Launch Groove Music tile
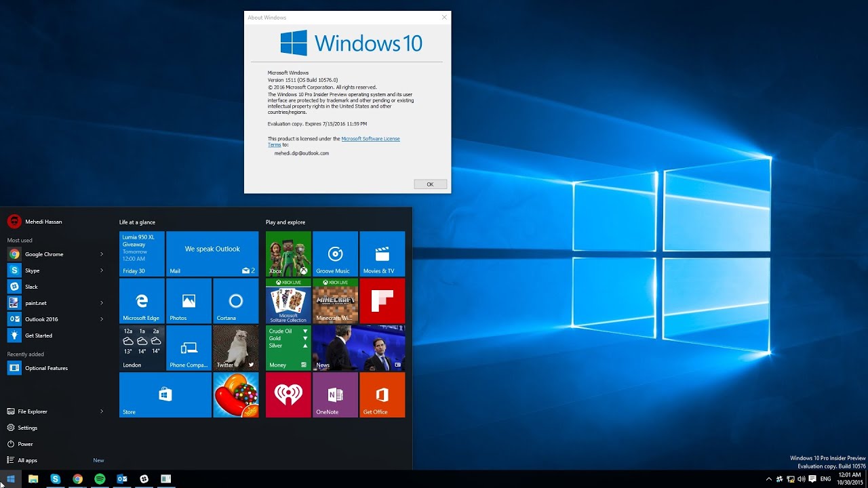 point(335,254)
